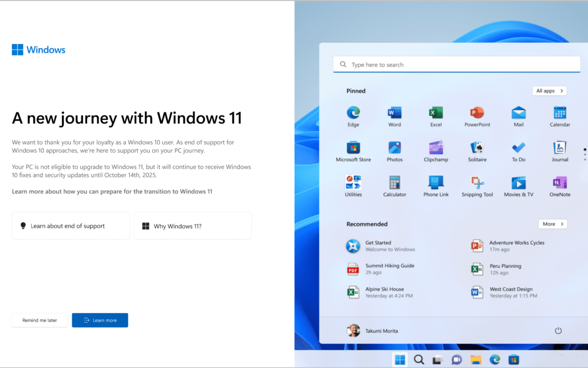Launch the Snipping Tool
Image resolution: width=588 pixels, height=368 pixels.
pos(477,186)
